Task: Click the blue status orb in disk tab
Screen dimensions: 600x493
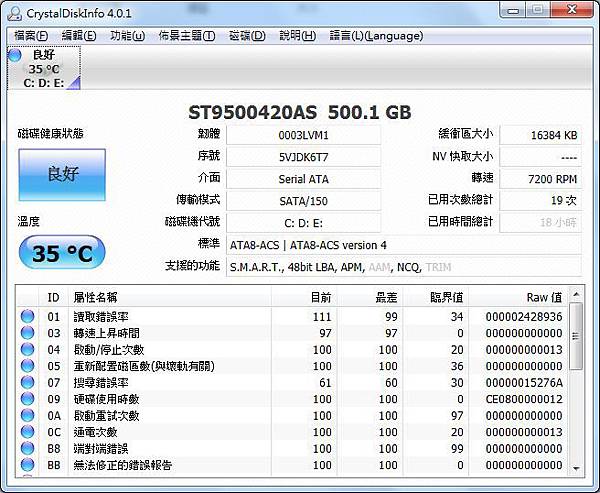Action: coord(15,55)
